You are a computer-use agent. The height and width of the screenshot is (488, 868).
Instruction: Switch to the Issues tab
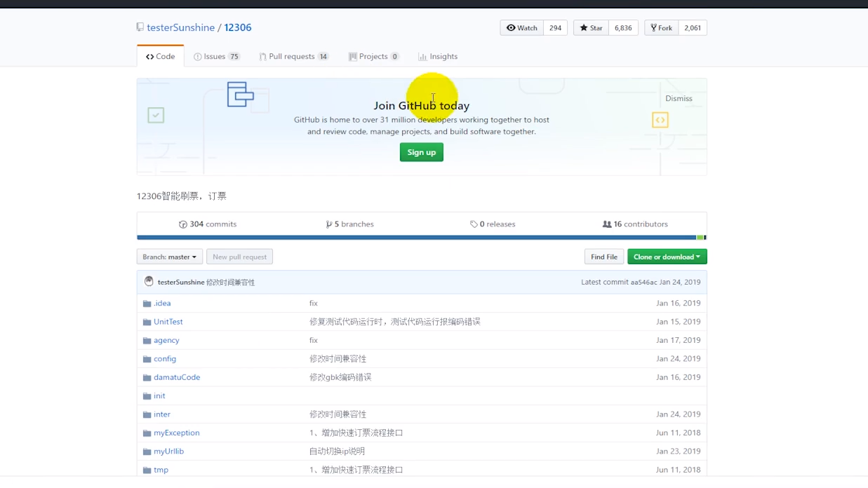click(x=217, y=56)
